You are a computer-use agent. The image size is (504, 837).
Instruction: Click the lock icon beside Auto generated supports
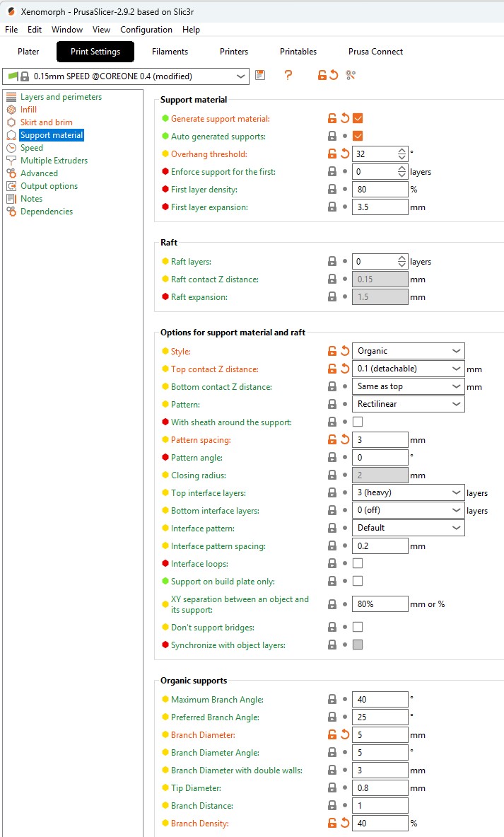tap(332, 136)
